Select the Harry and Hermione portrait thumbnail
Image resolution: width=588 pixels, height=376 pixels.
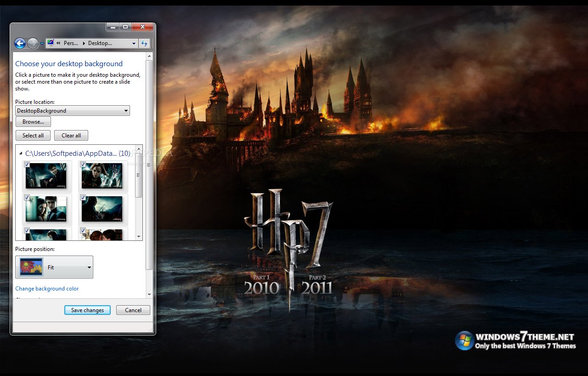click(x=46, y=209)
